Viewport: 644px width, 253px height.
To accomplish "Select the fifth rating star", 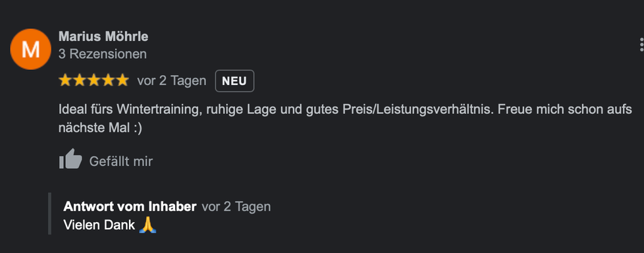I will [122, 80].
